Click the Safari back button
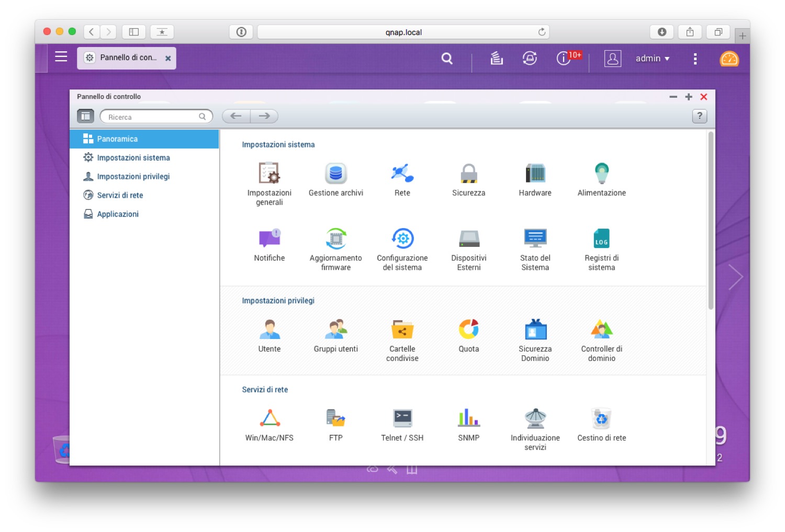Image resolution: width=785 pixels, height=532 pixels. point(92,32)
